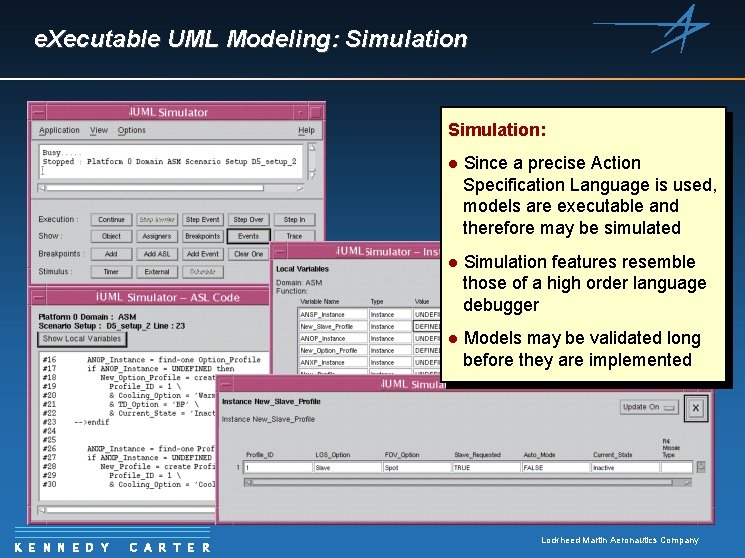
Task: Select the Slave_Requested field showing TRUE
Action: coord(486,468)
